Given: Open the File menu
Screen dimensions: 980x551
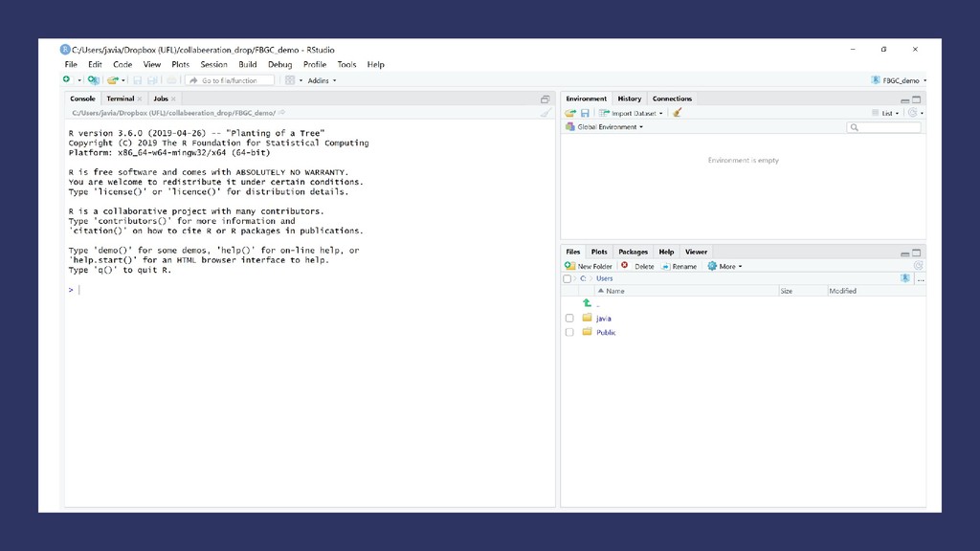Looking at the screenshot, I should (x=71, y=64).
